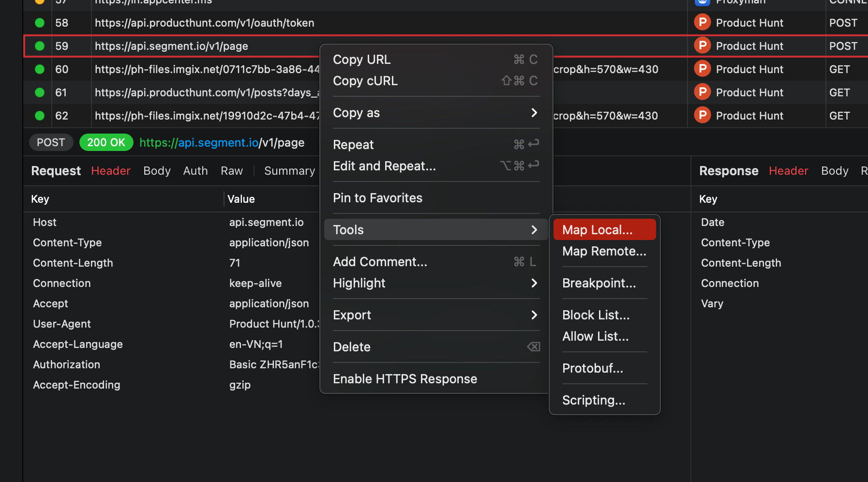Select Map Remote... in Tools submenu
This screenshot has width=868, height=482.
pos(604,251)
